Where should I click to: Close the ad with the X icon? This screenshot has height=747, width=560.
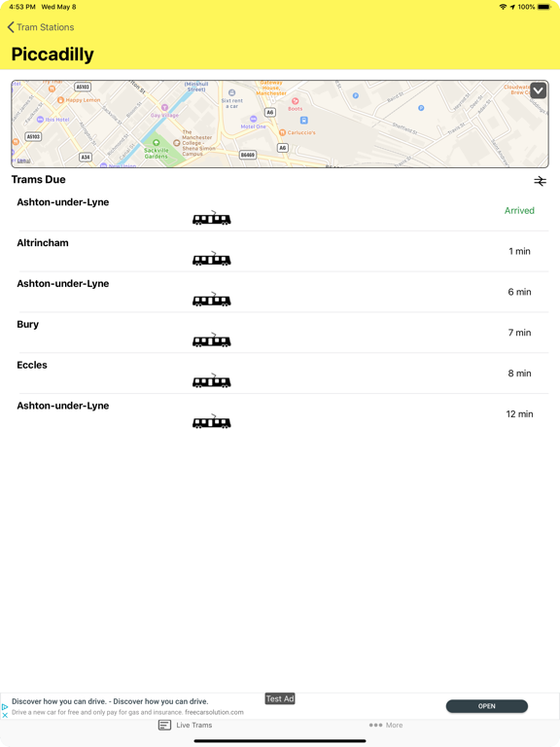5,715
